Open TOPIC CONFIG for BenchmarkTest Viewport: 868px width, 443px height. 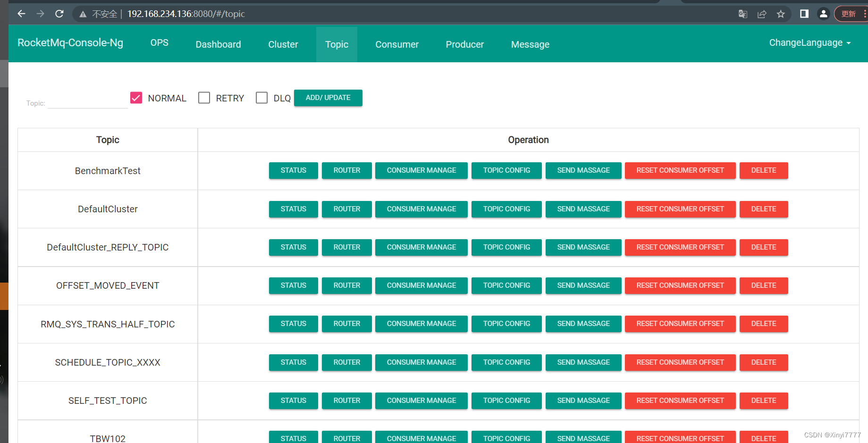tap(506, 170)
